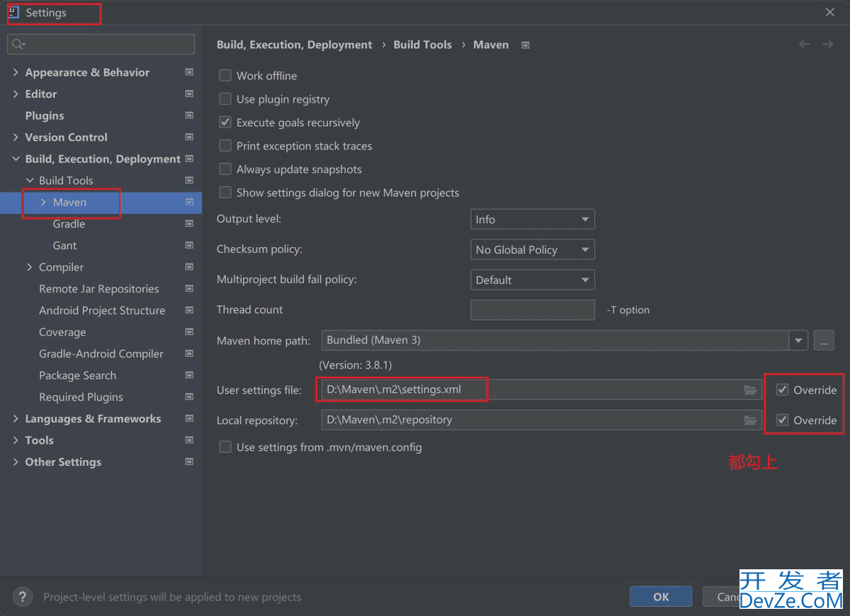Viewport: 850px width, 616px height.
Task: Click Build Tools in the breadcrumb
Action: click(x=422, y=45)
